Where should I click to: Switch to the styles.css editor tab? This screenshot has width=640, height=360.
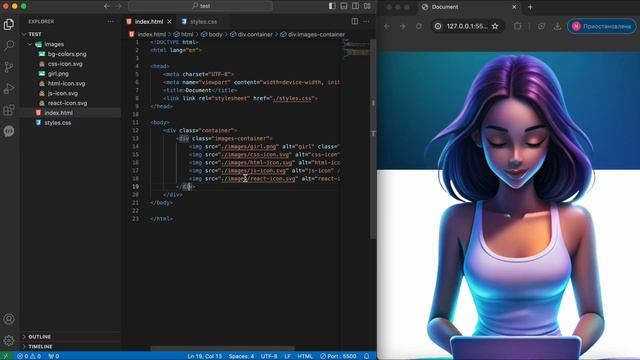pyautogui.click(x=203, y=22)
